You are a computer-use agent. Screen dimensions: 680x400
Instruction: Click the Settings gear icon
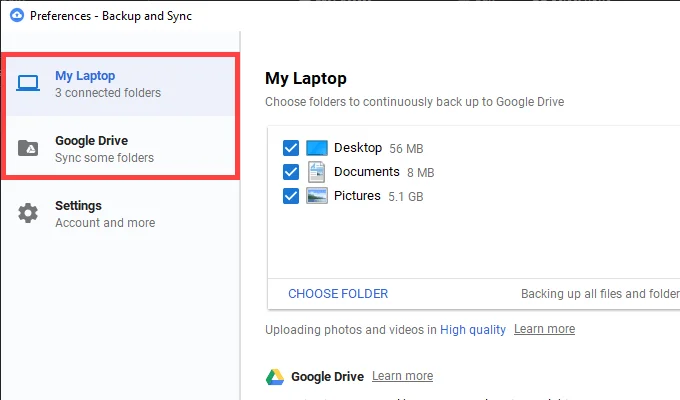click(x=28, y=213)
